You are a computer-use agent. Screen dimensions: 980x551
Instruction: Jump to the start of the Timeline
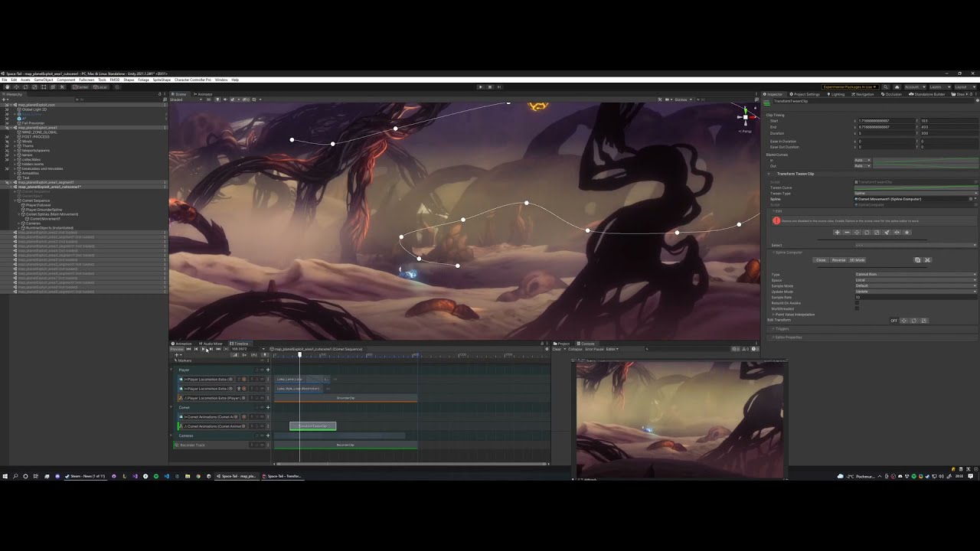point(188,349)
